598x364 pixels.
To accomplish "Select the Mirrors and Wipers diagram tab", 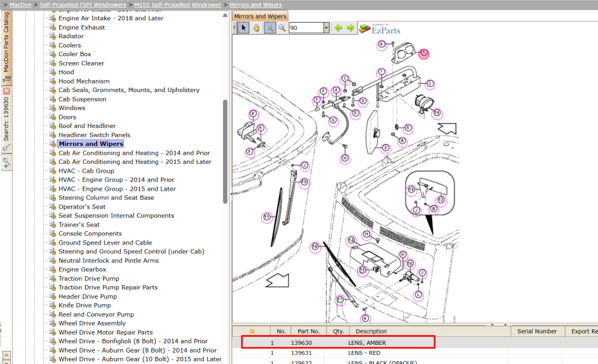I will pyautogui.click(x=260, y=16).
